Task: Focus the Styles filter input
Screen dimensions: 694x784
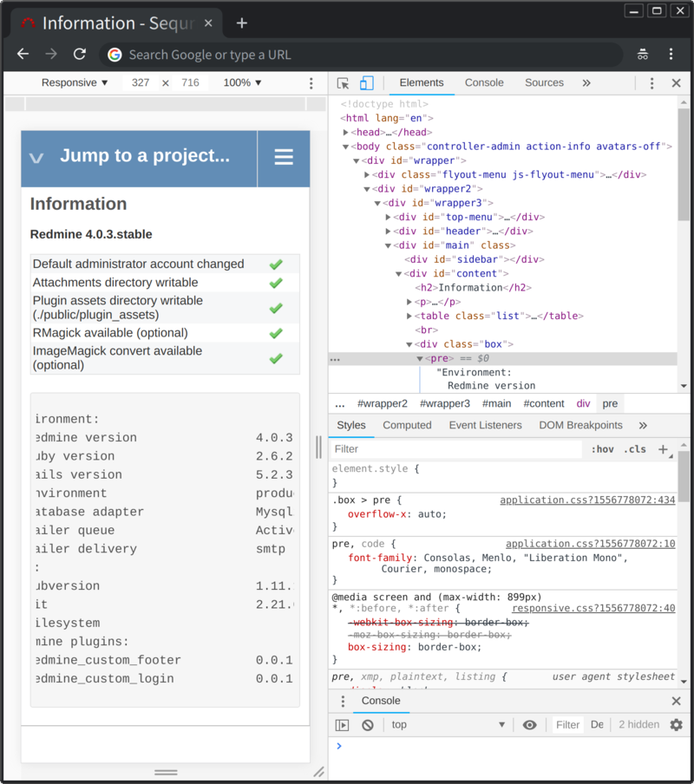Action: click(x=456, y=449)
